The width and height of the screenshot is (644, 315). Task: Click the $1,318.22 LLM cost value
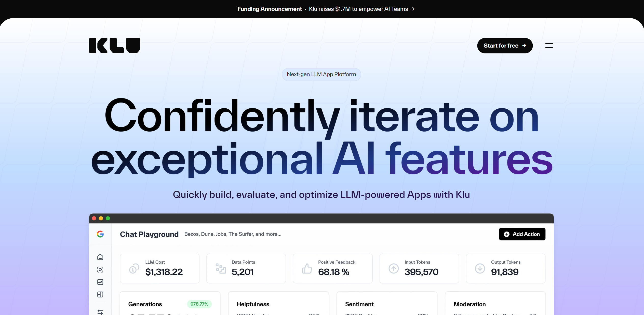pyautogui.click(x=164, y=272)
